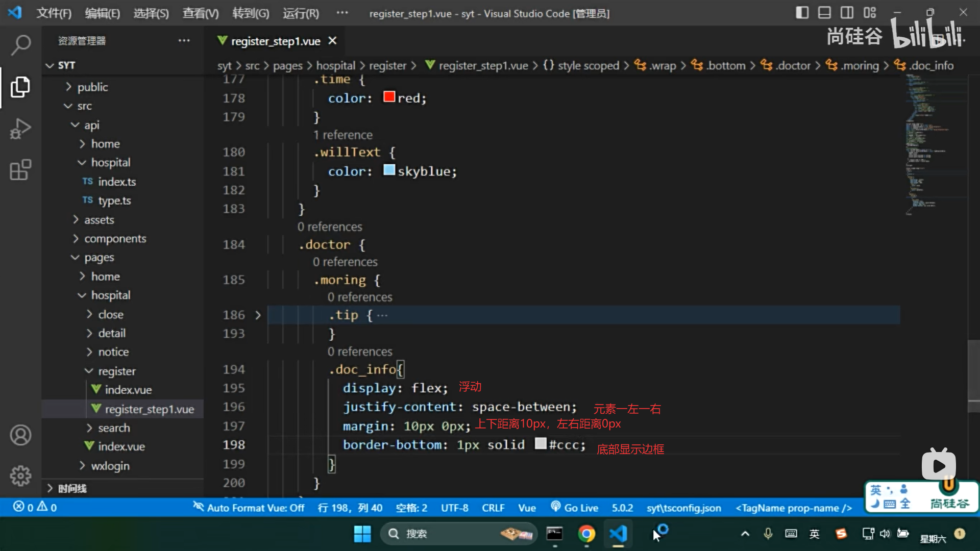Expand the public folder
This screenshot has width=980, height=551.
(92, 87)
